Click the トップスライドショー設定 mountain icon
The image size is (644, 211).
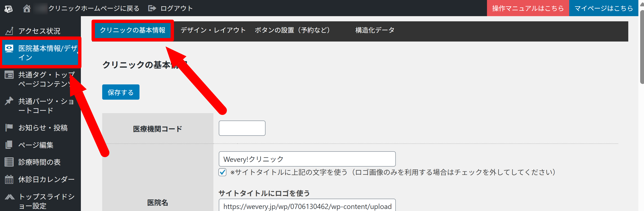(10, 197)
